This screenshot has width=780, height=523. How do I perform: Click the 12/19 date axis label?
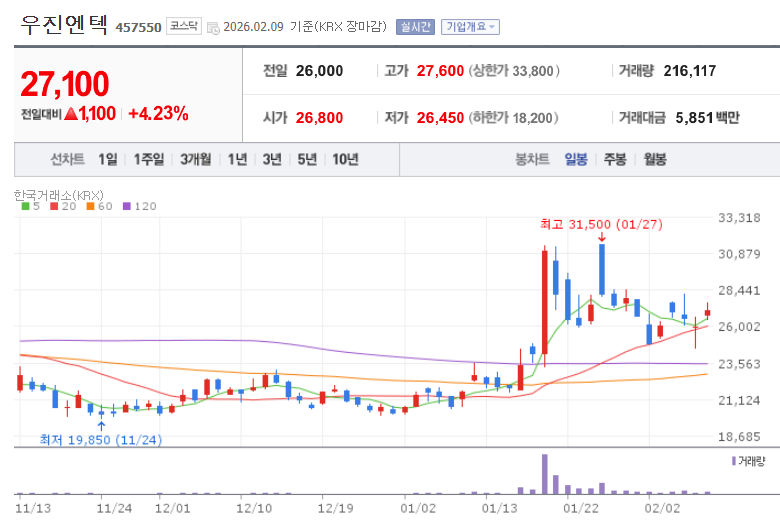click(335, 509)
